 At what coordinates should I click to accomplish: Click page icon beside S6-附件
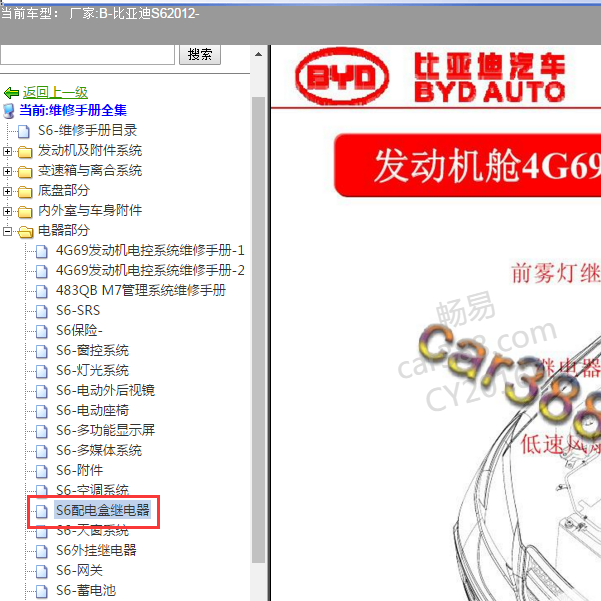[x=42, y=471]
